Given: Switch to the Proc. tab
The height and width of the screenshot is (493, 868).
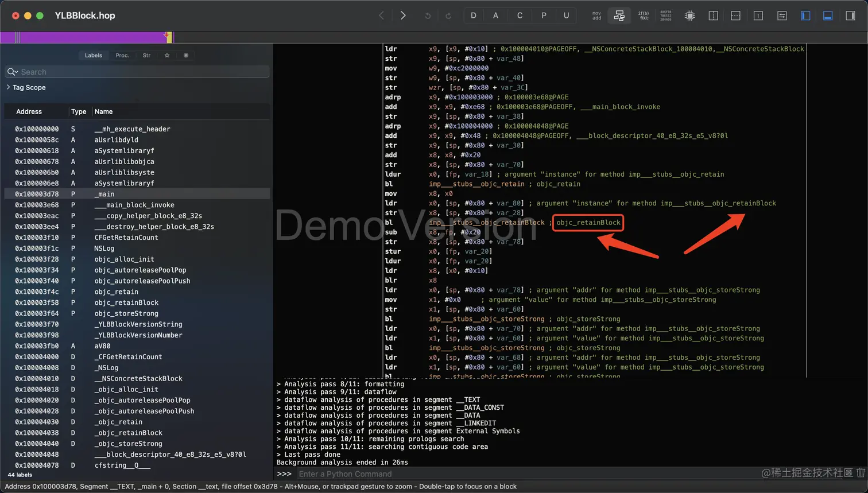Looking at the screenshot, I should point(122,56).
